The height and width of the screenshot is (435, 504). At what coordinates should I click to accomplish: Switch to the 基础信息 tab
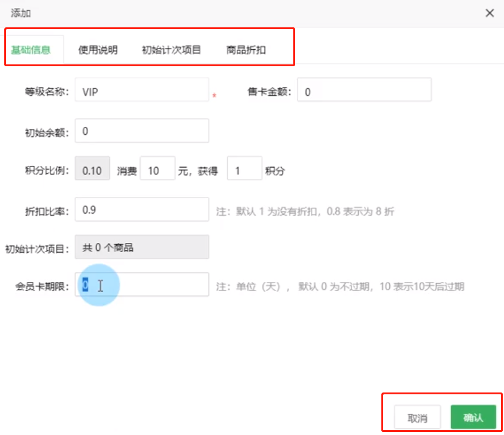(31, 50)
